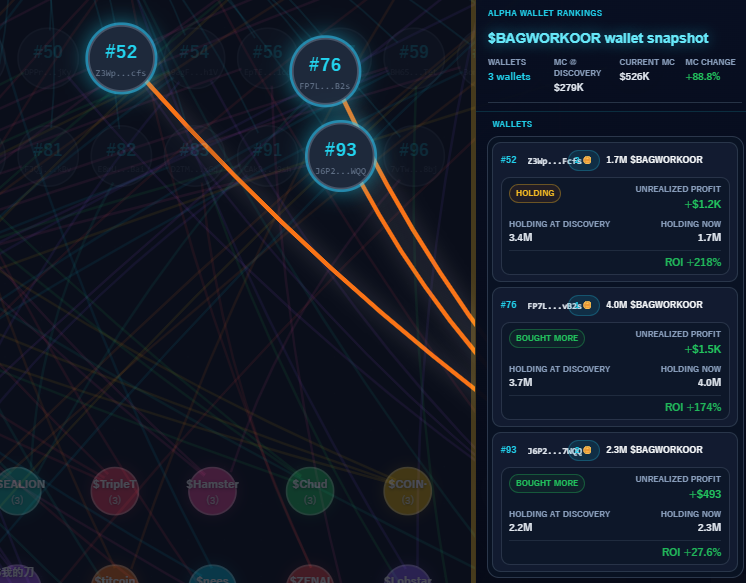Open wallet address J6P2...7WQQ in panel
746x583 pixels.
[554, 451]
